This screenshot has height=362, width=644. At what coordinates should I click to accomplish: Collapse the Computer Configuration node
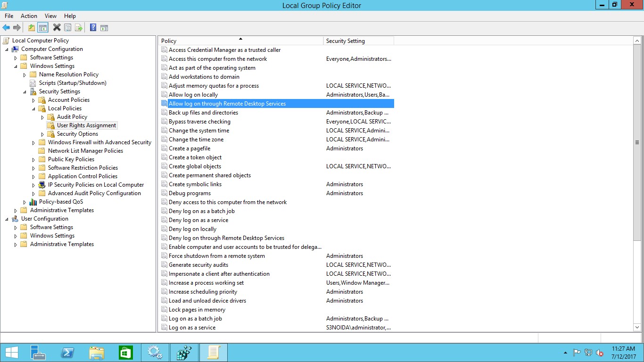7,49
